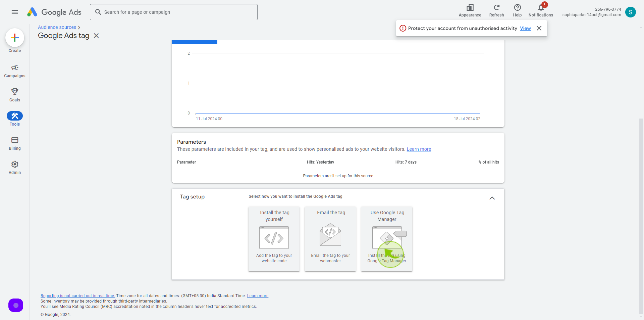Open Campaigns in the sidebar

[x=15, y=71]
